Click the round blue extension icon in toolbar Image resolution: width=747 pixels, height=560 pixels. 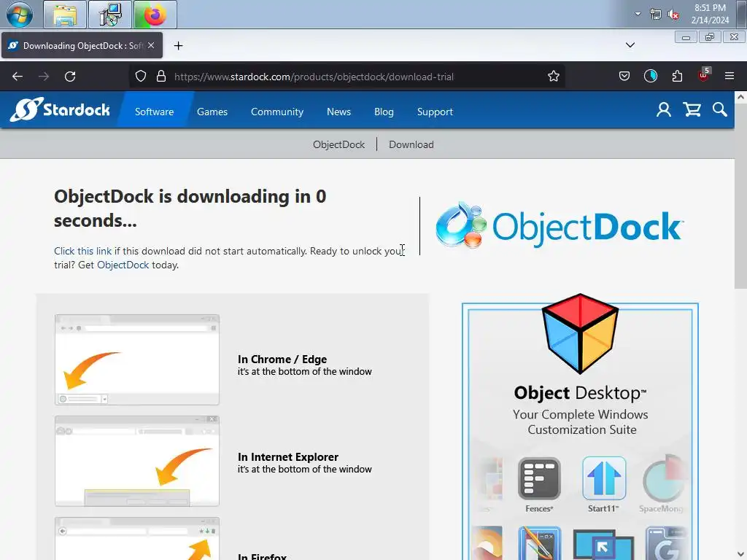point(650,76)
